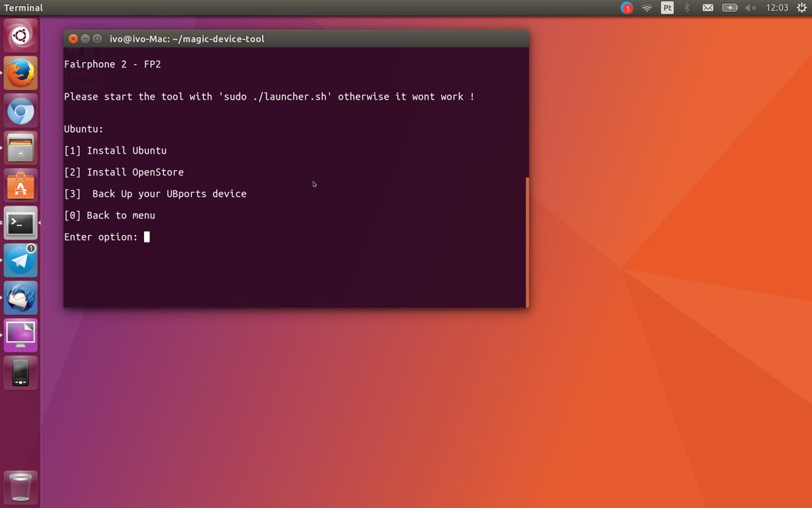Open the Trash in the launcher
Image resolution: width=812 pixels, height=508 pixels.
(x=20, y=487)
